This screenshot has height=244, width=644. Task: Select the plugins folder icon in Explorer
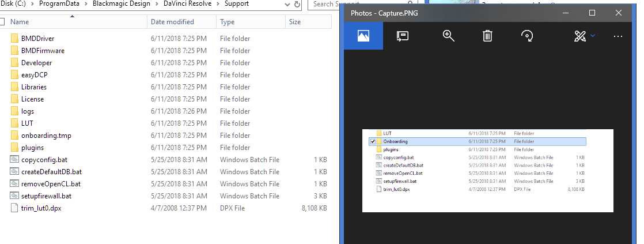point(14,148)
